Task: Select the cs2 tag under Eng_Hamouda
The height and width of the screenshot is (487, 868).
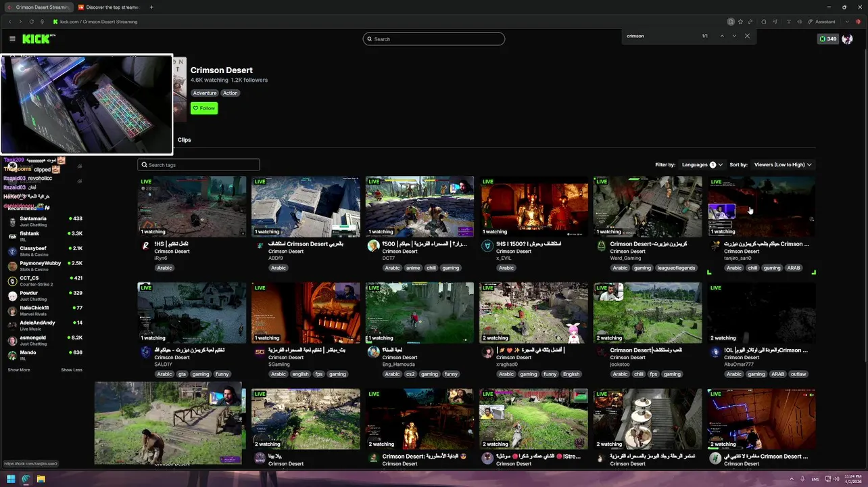Action: (410, 374)
